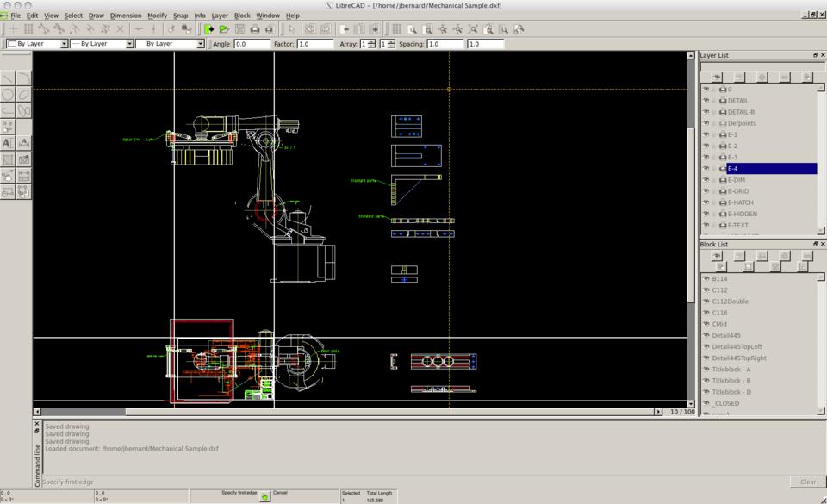Viewport: 827px width, 504px height.
Task: Select the Circle drawing tool
Action: 8,95
